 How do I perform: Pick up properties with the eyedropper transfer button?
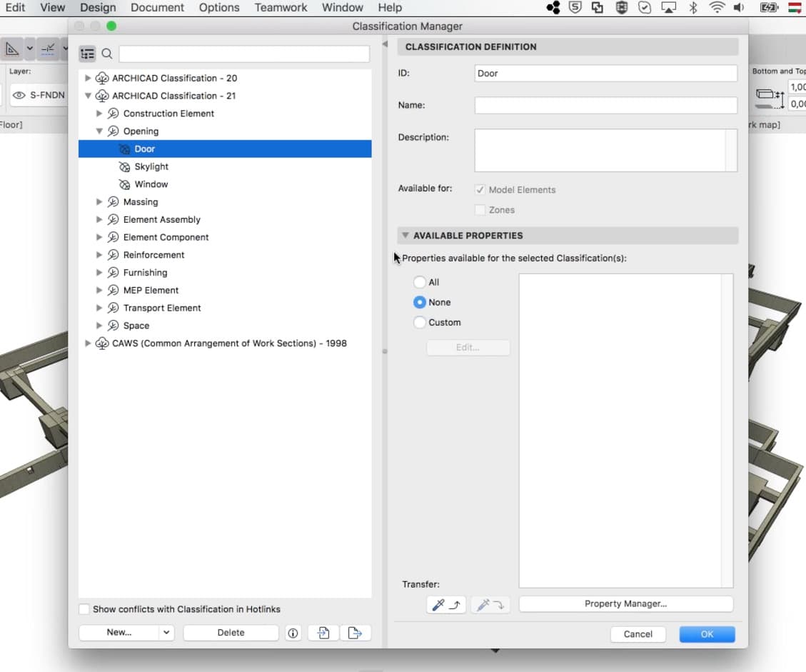pos(446,605)
